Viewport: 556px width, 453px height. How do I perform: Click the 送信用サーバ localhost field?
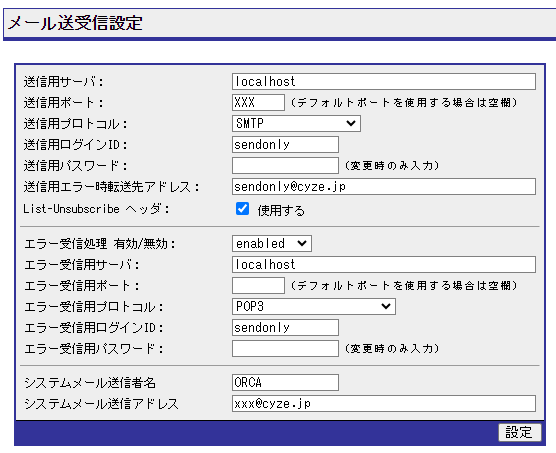tap(384, 82)
